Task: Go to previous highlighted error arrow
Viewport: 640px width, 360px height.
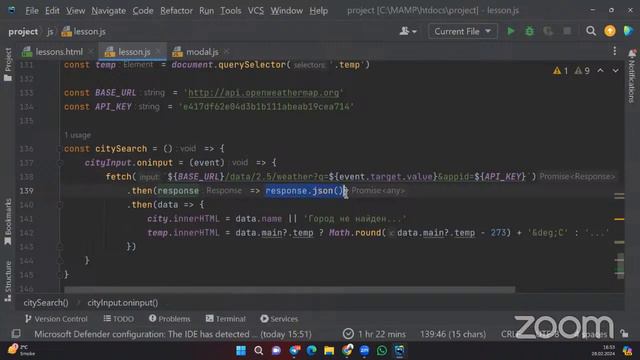Action: pyautogui.click(x=600, y=71)
